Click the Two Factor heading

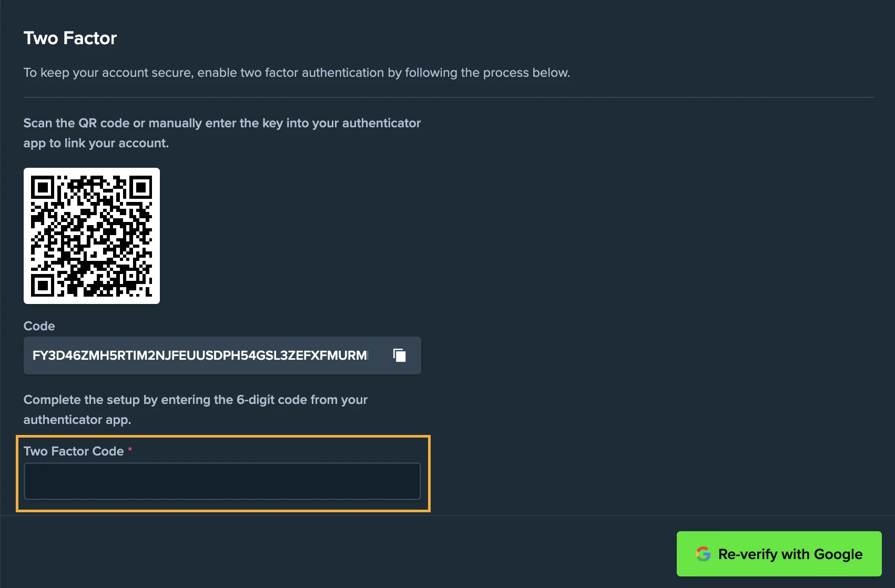click(x=70, y=38)
